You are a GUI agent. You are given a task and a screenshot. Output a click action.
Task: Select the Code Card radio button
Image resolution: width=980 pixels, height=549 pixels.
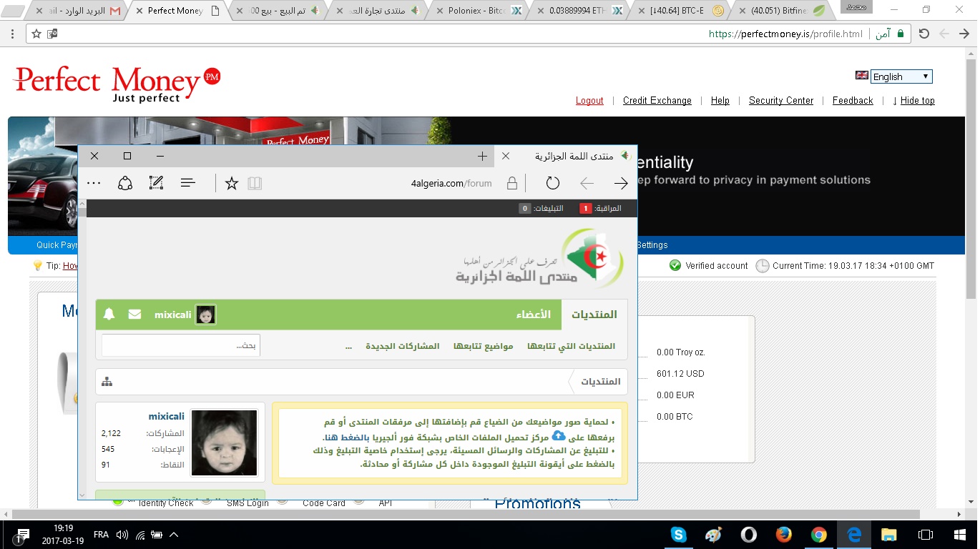(x=283, y=501)
